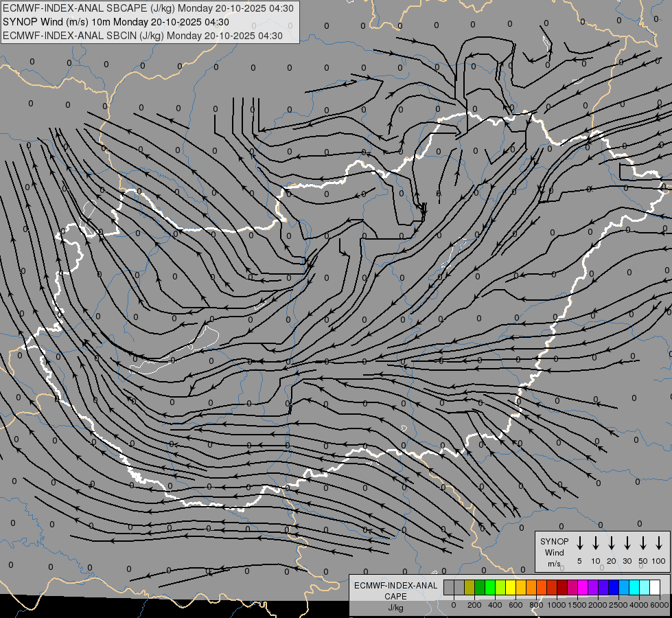Click the 600 tick label on CAPE scale
The image size is (672, 618).
coord(515,605)
